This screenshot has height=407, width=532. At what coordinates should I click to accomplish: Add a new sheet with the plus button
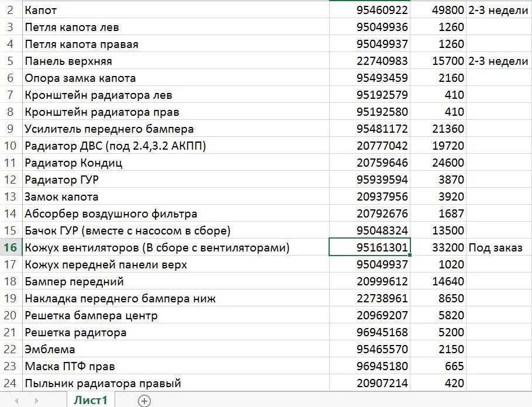[x=144, y=401]
